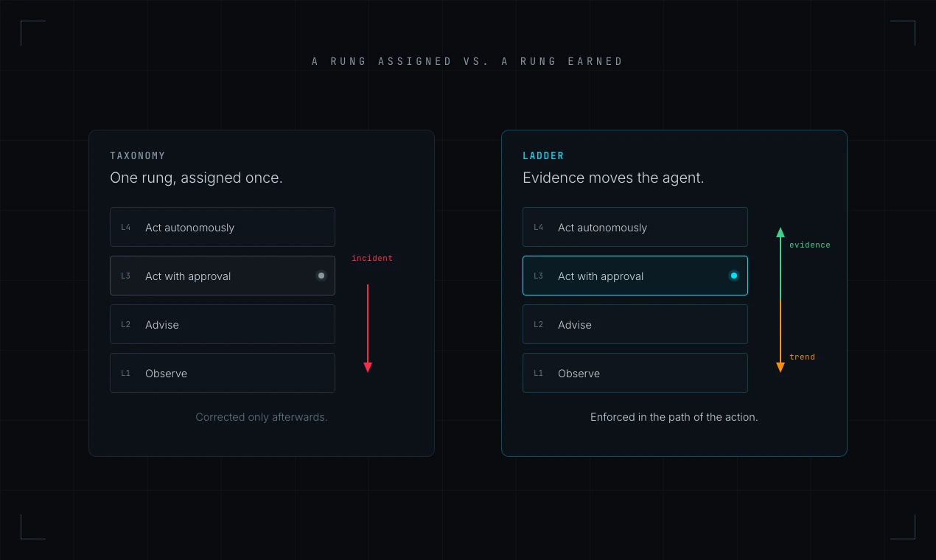Click the 'TAXONOMY' heading label
This screenshot has height=560, width=936.
138,155
